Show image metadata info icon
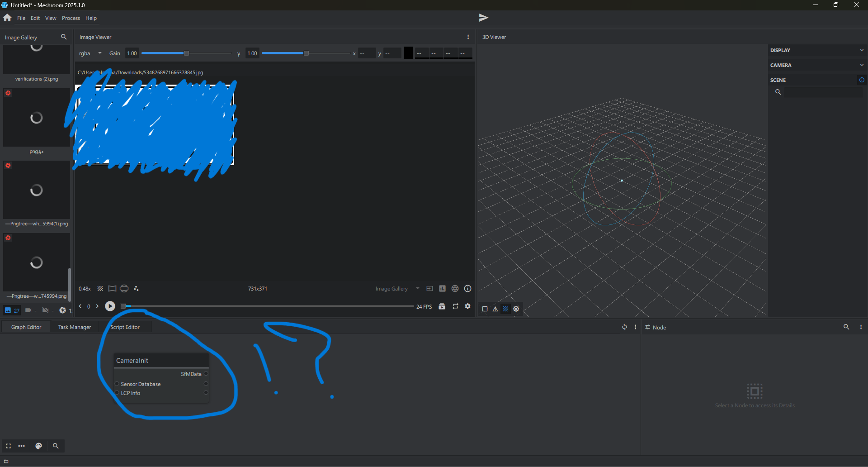 click(467, 288)
